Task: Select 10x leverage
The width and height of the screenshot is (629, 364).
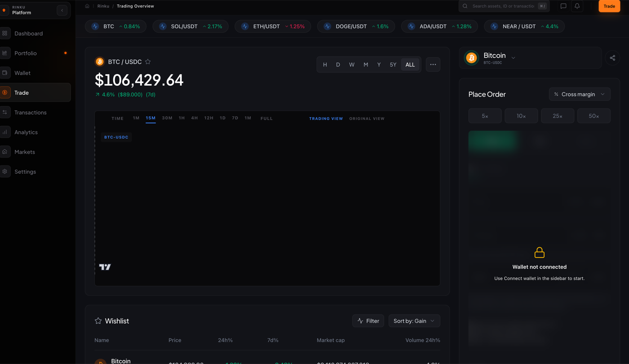Action: click(x=521, y=116)
